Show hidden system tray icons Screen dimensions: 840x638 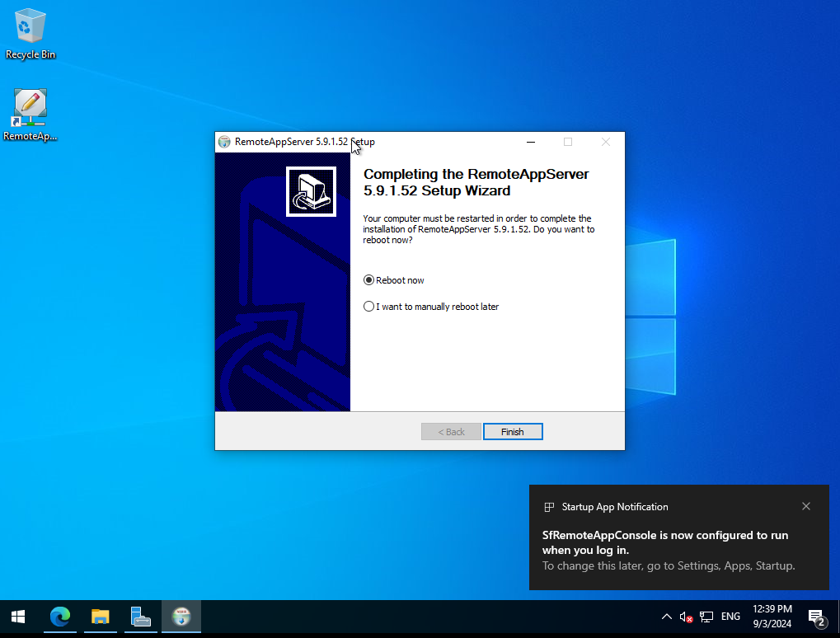666,617
